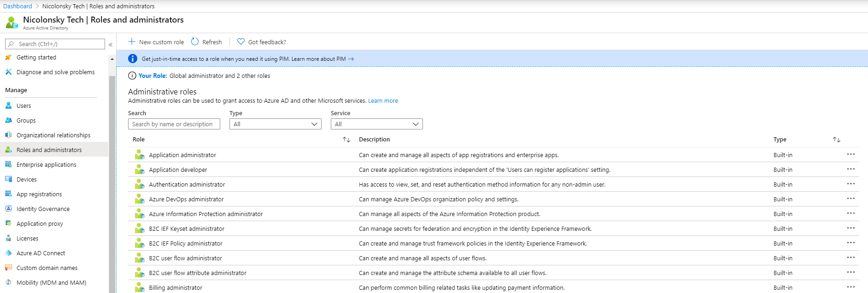Screen dimensions: 868x293
Task: Click the Licenses icon in sidebar
Action: (8, 238)
